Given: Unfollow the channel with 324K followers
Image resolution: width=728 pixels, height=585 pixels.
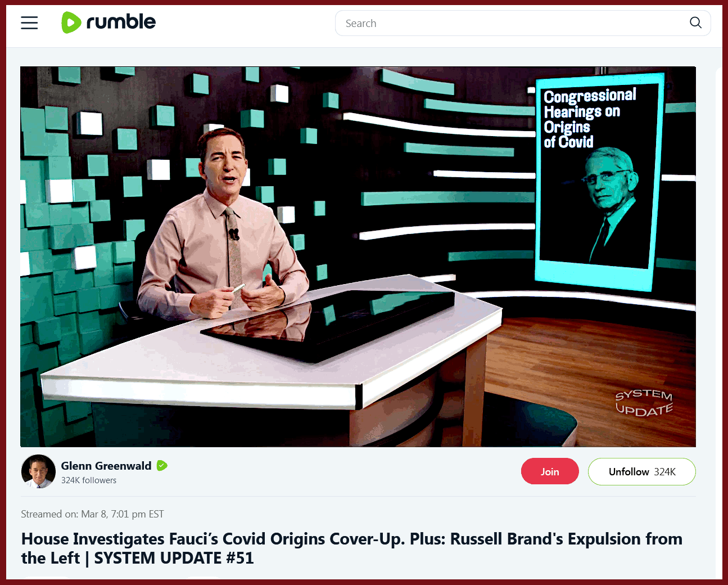Looking at the screenshot, I should [x=641, y=471].
